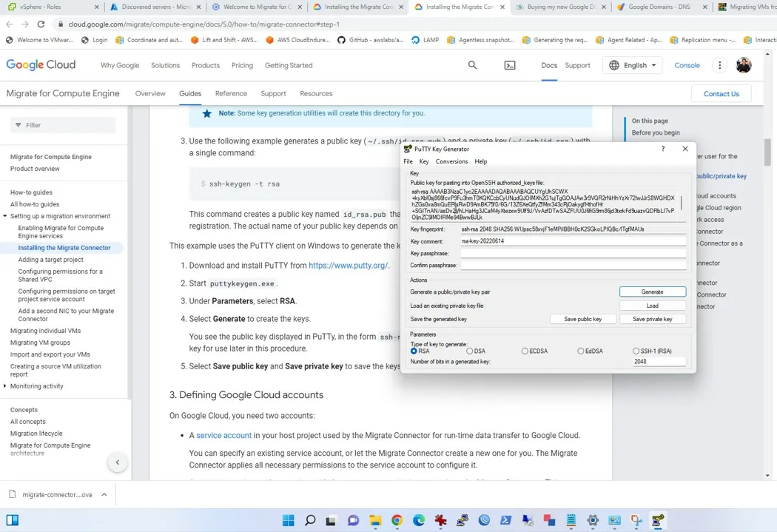
Task: Choose the ECDSA key type
Action: (x=525, y=351)
